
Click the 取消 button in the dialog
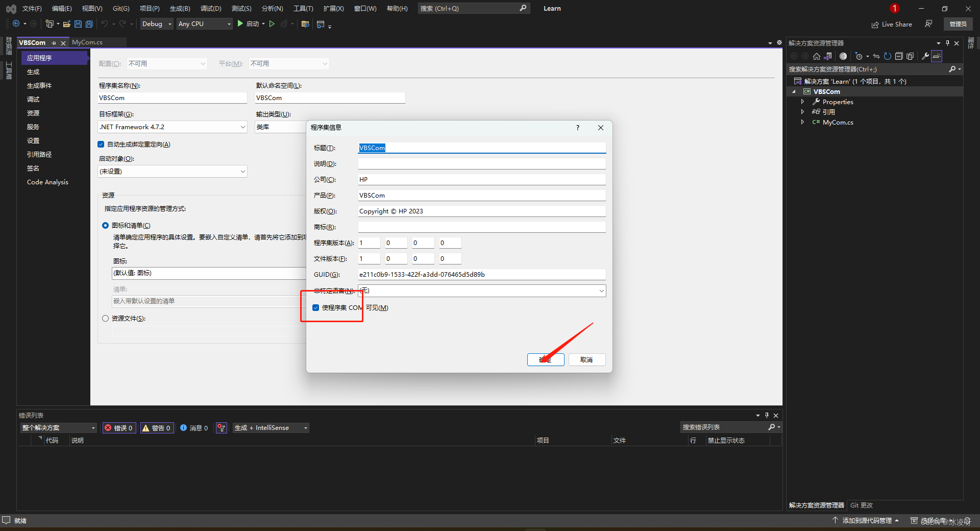[x=586, y=360]
